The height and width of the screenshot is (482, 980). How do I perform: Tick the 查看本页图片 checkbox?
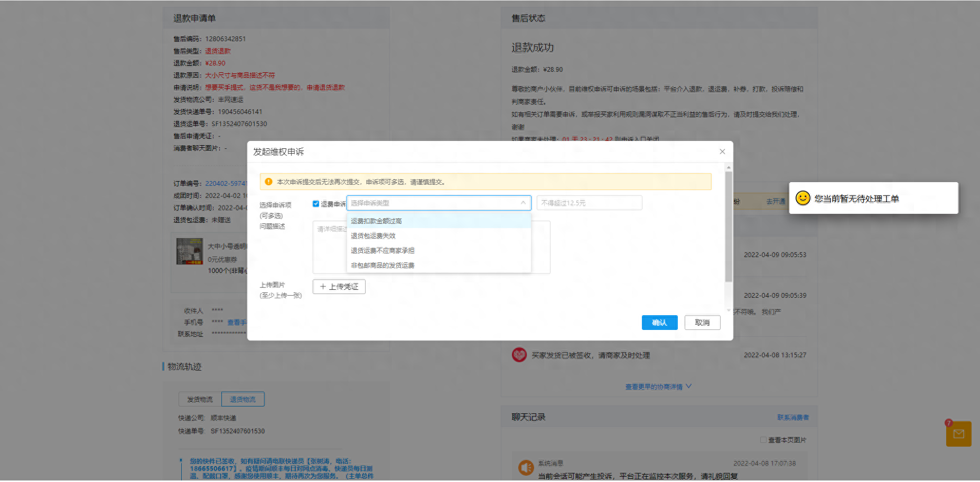(x=763, y=440)
